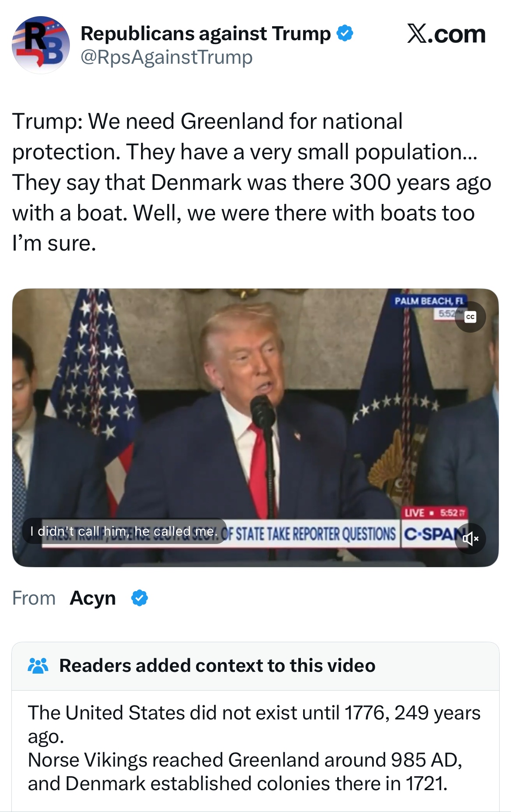Tap the caption overlay "I didn't call him"
Viewport: 511px width, 812px height.
[124, 531]
